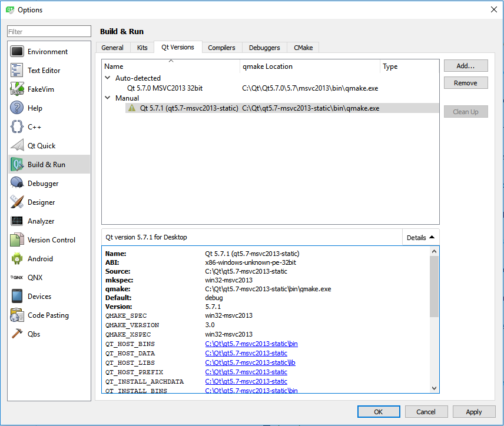Select the Text Editor category icon
Screen dimensions: 504x426
point(16,71)
